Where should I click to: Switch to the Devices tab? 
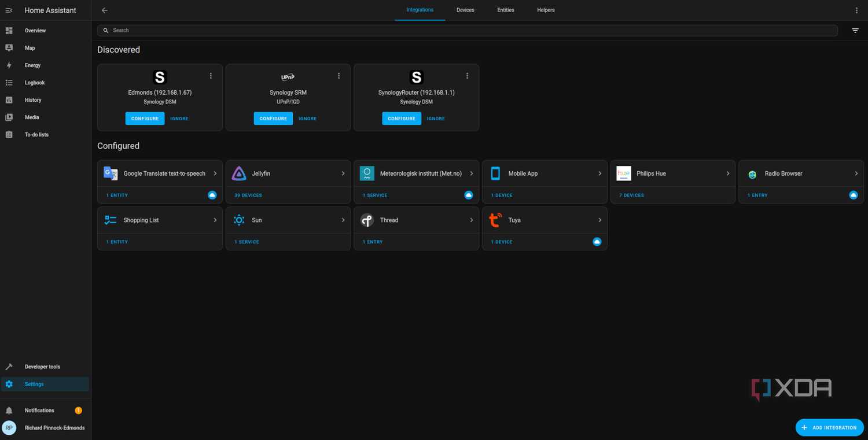[x=465, y=10]
